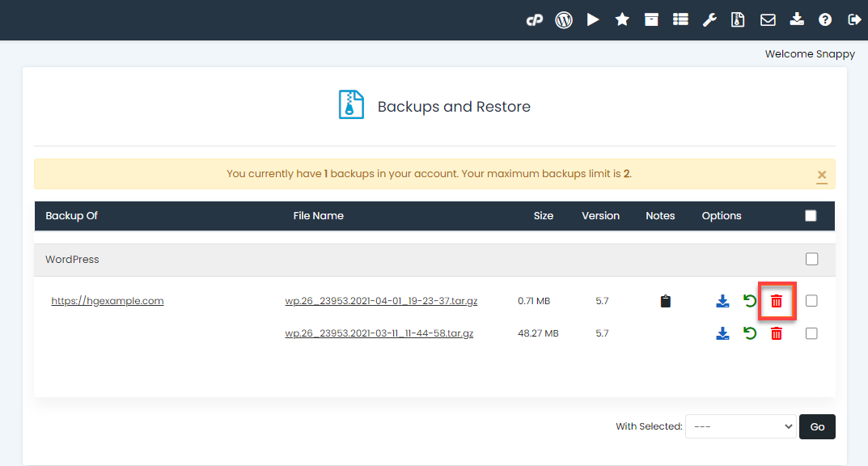This screenshot has height=466, width=868.
Task: Open the installations archive box icon
Action: tap(651, 20)
